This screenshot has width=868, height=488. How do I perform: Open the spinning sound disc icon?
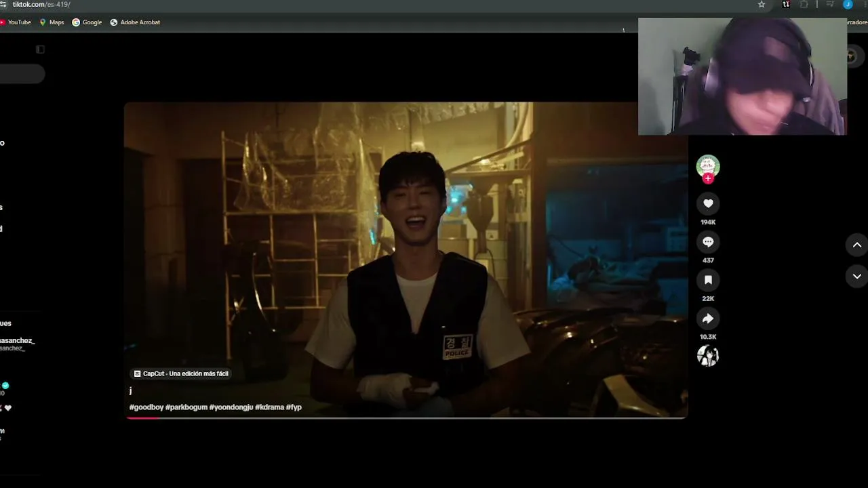pyautogui.click(x=708, y=356)
